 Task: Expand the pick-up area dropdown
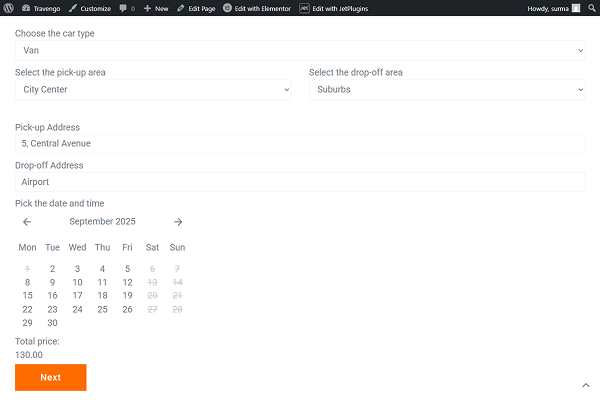coord(153,90)
